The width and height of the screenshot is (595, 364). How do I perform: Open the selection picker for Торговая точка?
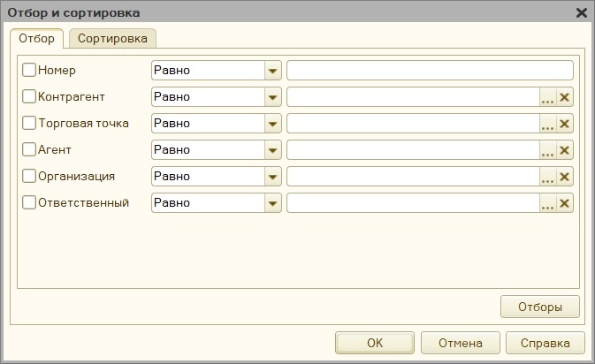point(547,124)
